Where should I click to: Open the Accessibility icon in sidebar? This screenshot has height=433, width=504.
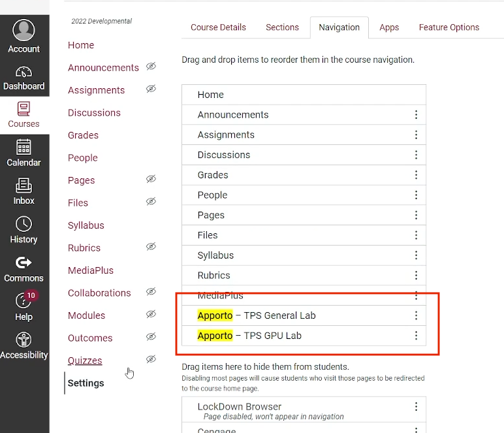pos(24,340)
